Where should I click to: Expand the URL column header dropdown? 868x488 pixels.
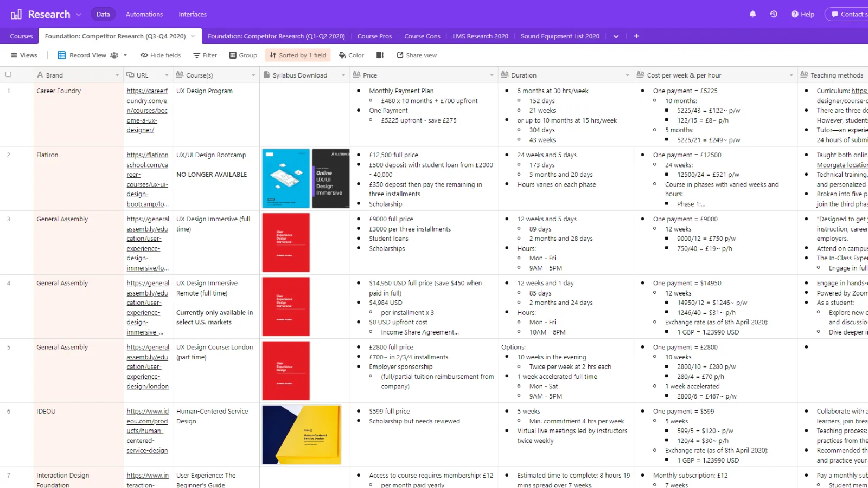coord(166,75)
